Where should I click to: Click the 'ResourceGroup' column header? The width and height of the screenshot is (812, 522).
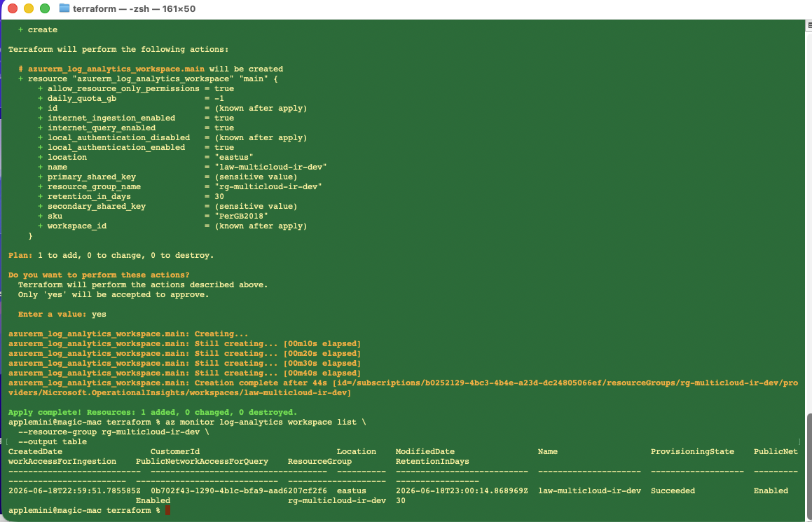point(319,462)
